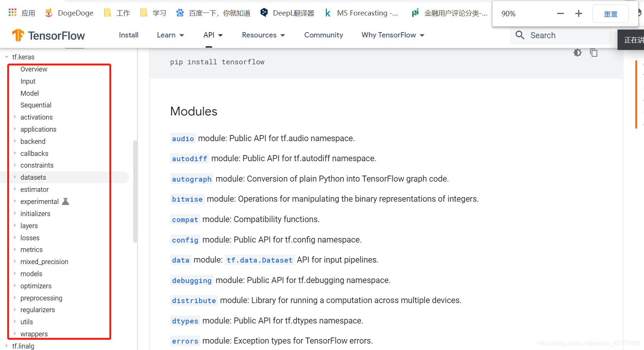
Task: Open the Sequential entry in sidebar
Action: point(36,105)
